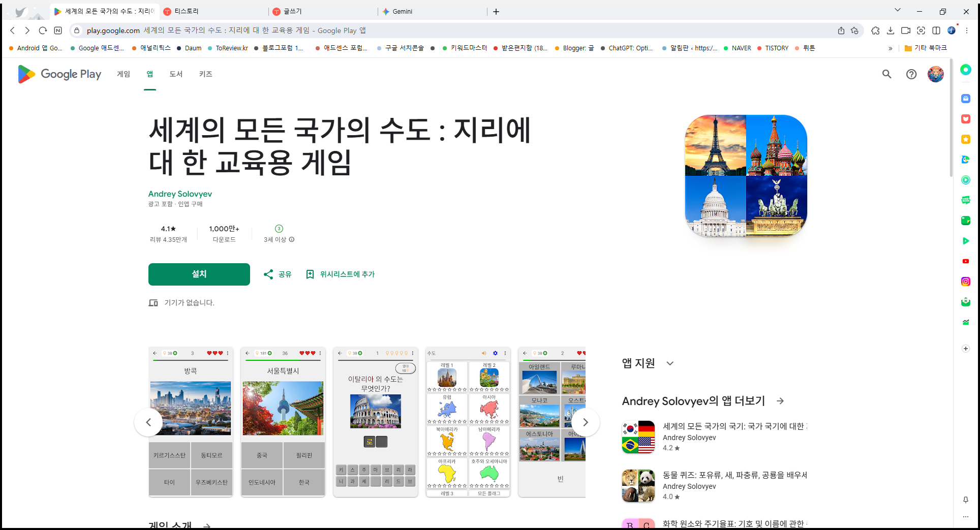
Task: Open YouTube from the sidebar
Action: [x=965, y=261]
